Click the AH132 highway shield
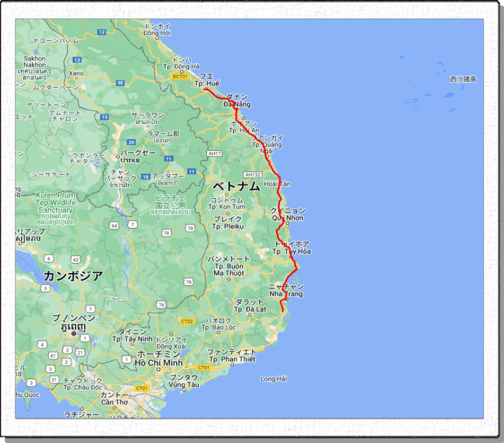The image size is (504, 443). (x=253, y=175)
